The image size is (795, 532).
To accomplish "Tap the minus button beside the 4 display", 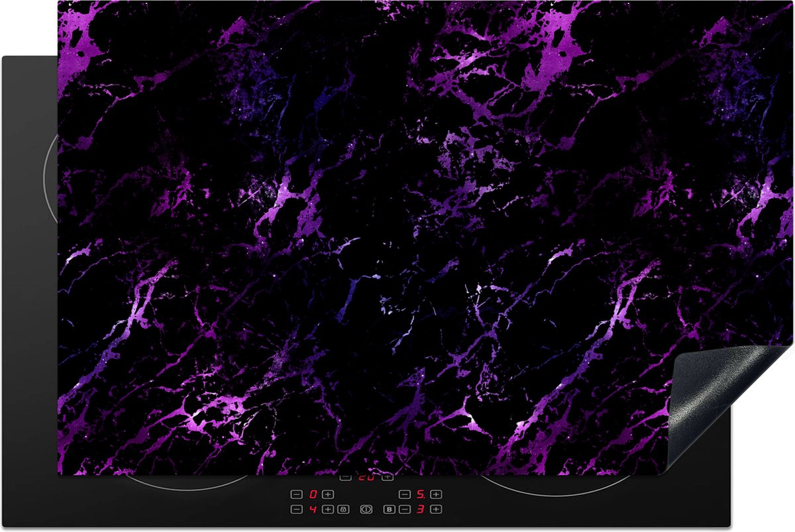I will click(x=296, y=509).
